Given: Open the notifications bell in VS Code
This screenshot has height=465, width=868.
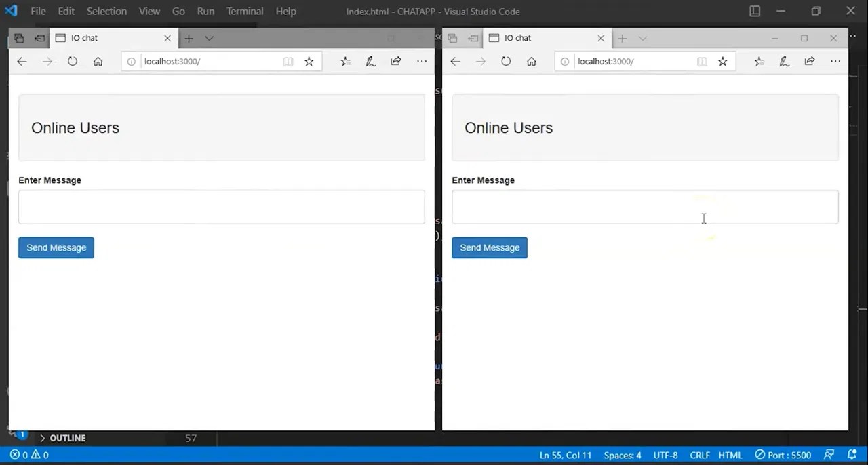Looking at the screenshot, I should pyautogui.click(x=852, y=455).
